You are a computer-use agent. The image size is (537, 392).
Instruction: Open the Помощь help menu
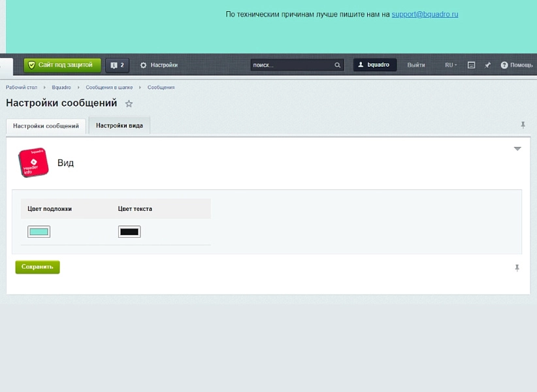tap(517, 65)
